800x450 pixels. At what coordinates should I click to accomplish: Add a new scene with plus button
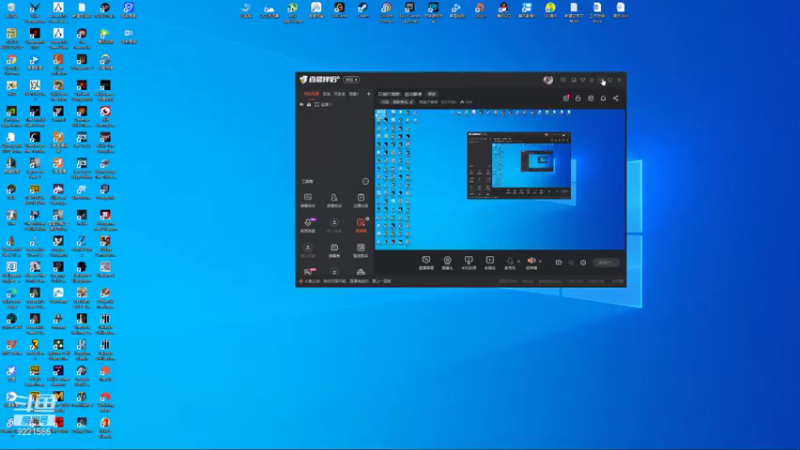(368, 94)
